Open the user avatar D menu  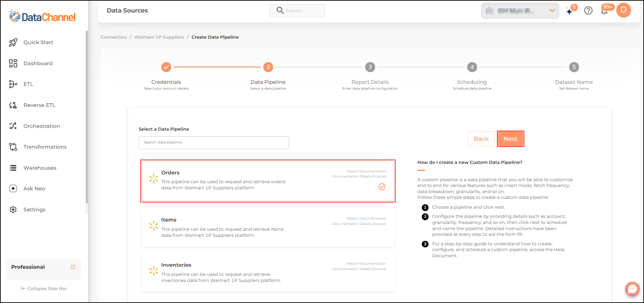[x=623, y=10]
